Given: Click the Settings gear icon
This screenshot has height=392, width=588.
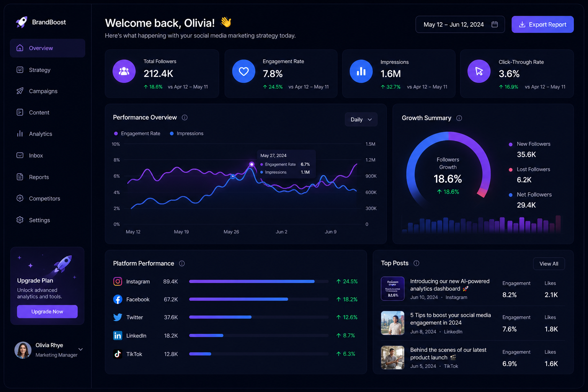Looking at the screenshot, I should pos(20,220).
